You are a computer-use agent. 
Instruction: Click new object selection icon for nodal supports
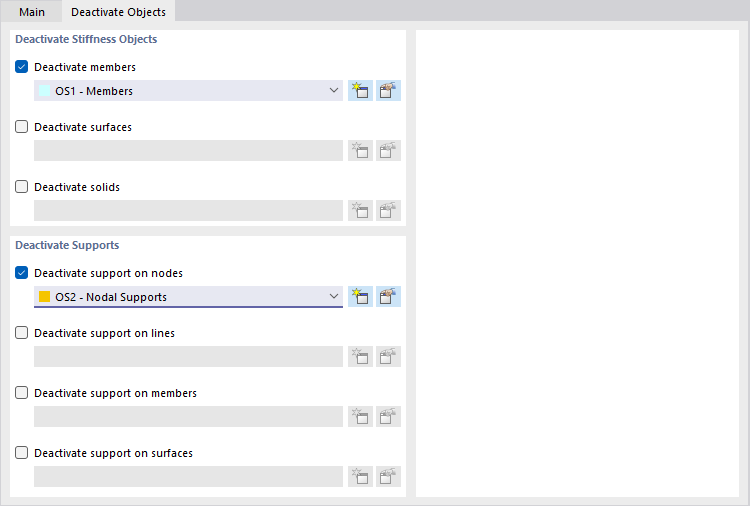(x=360, y=297)
